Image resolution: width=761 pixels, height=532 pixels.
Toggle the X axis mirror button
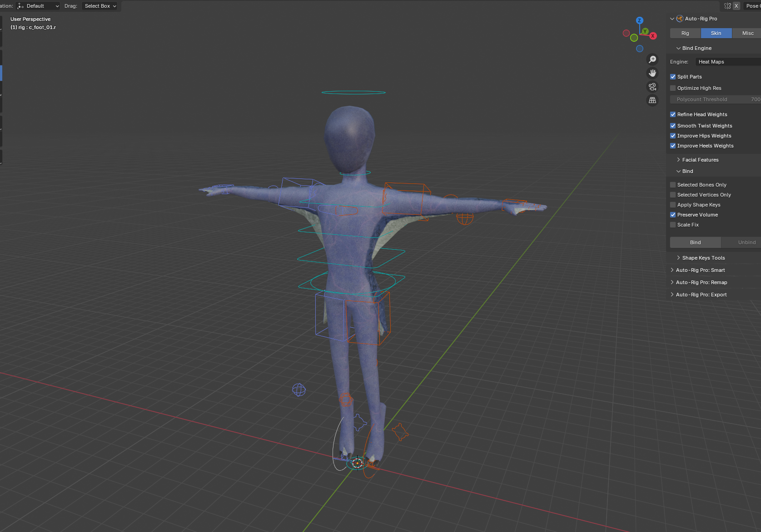[736, 6]
